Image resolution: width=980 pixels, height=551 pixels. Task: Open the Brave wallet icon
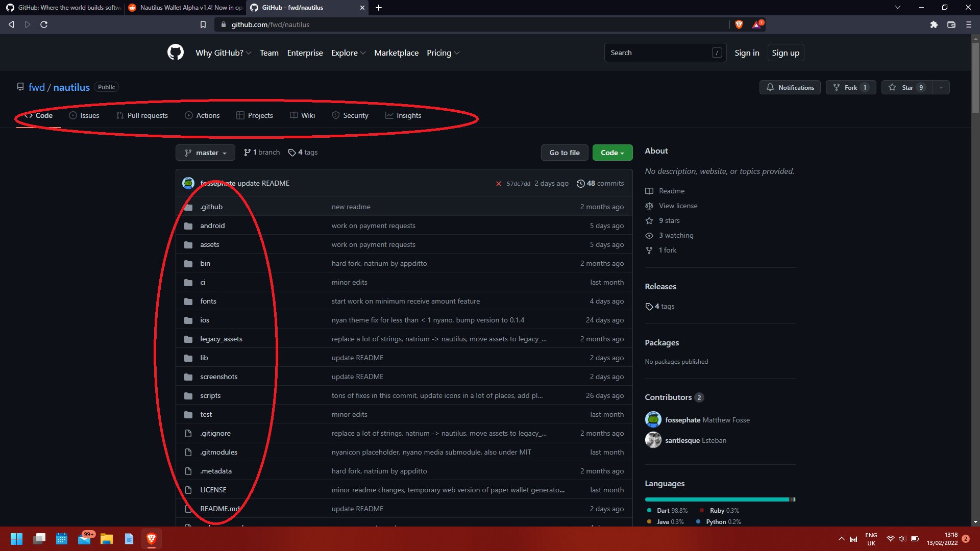click(x=951, y=24)
